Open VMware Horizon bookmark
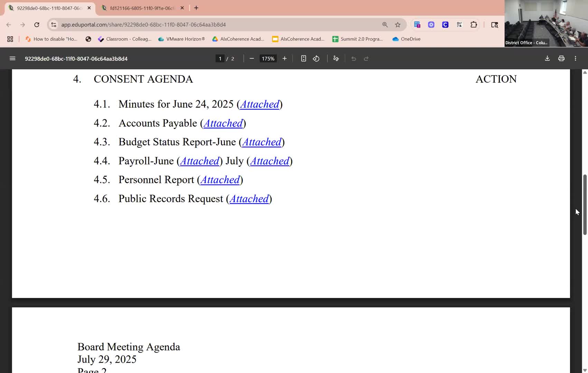This screenshot has width=588, height=373. (x=181, y=39)
